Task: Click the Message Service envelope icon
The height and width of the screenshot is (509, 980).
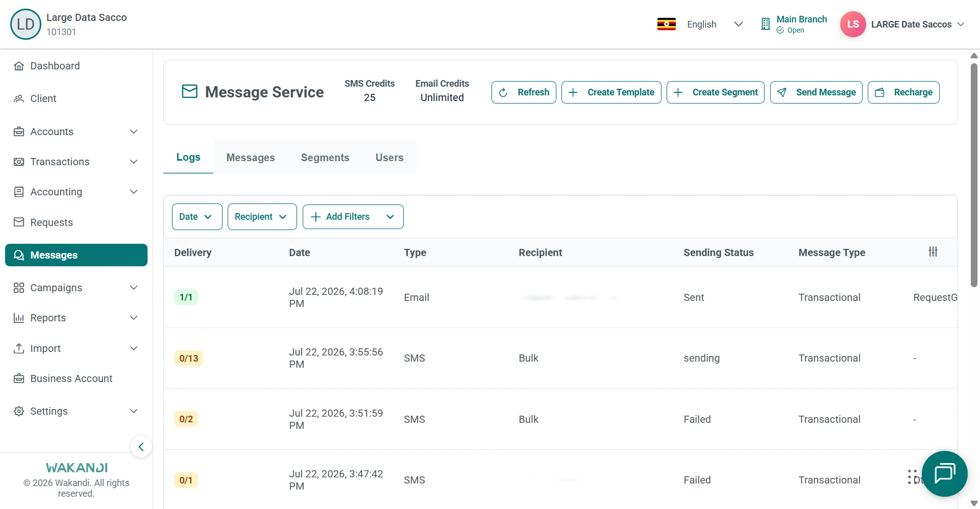Action: point(190,91)
